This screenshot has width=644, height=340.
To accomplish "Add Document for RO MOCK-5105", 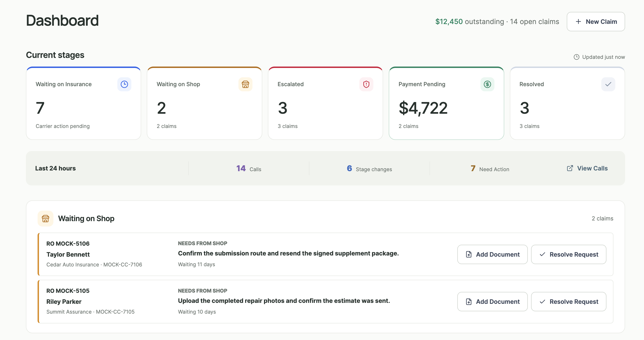I will coord(492,302).
